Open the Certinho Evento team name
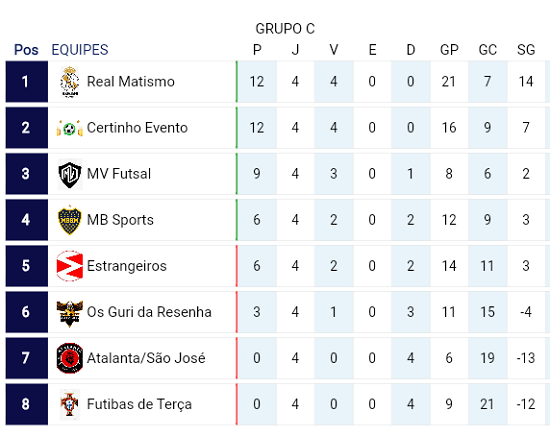The height and width of the screenshot is (431, 550). click(x=137, y=128)
